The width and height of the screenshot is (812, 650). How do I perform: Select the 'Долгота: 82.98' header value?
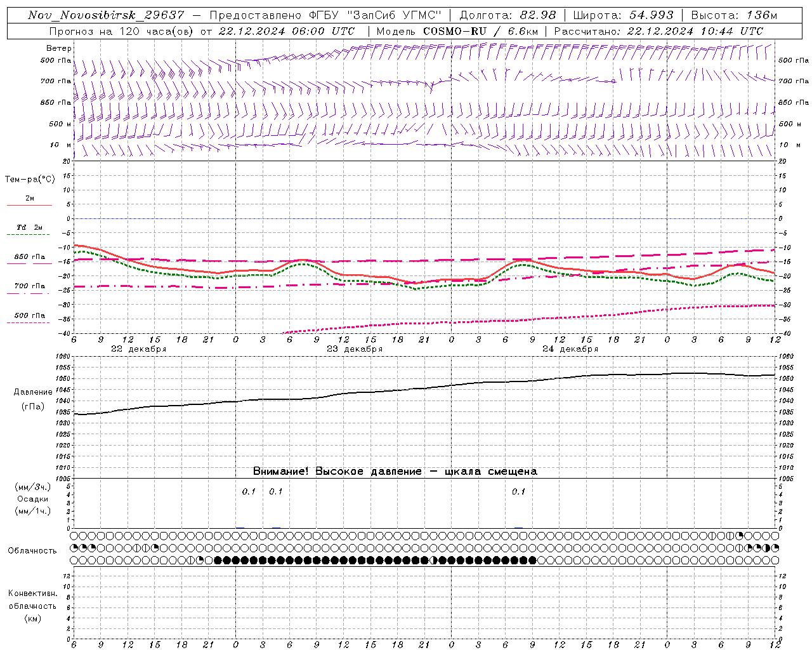pyautogui.click(x=507, y=16)
